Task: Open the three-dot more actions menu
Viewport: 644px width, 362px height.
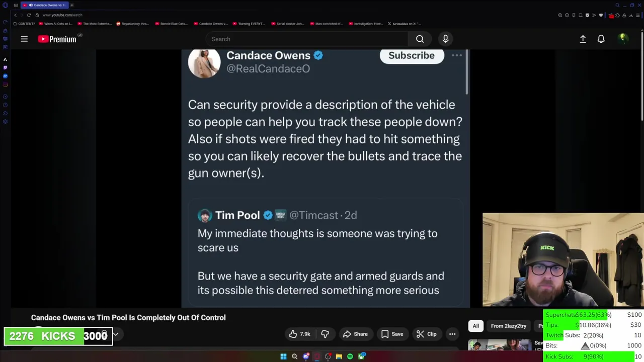Action: 452,334
